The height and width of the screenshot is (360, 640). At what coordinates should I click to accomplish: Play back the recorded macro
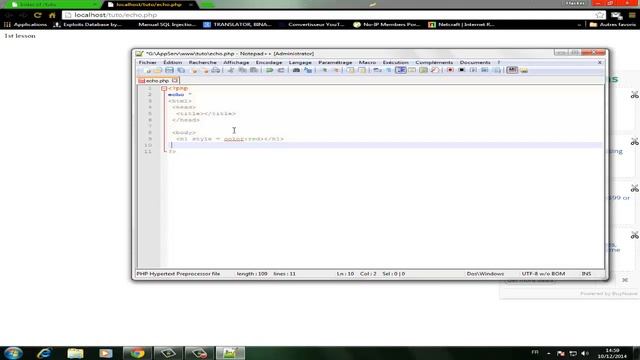473,70
